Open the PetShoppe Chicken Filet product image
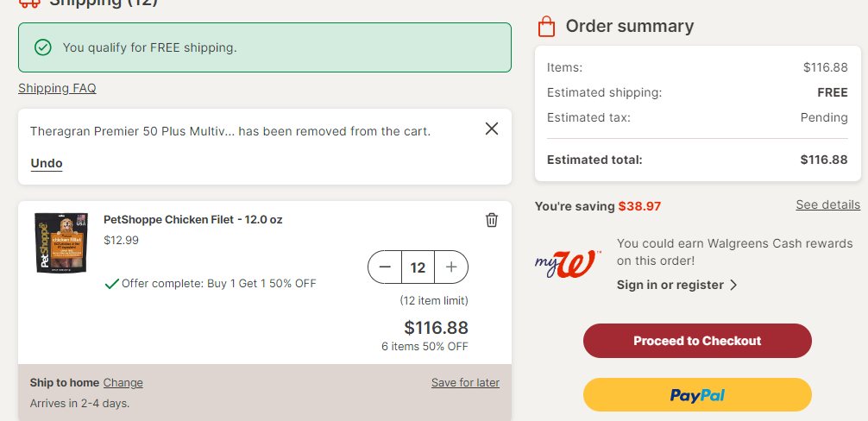Image resolution: width=868 pixels, height=421 pixels. pyautogui.click(x=61, y=242)
